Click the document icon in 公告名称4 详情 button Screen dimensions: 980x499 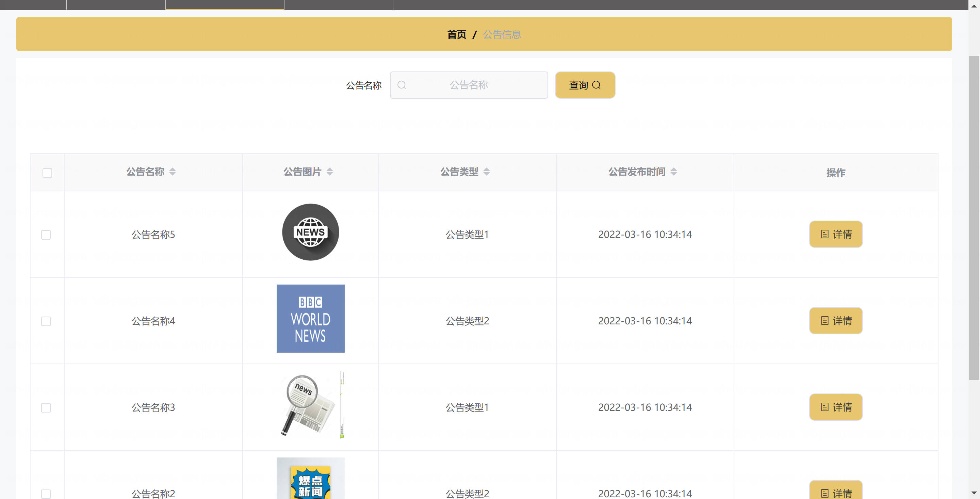(824, 321)
